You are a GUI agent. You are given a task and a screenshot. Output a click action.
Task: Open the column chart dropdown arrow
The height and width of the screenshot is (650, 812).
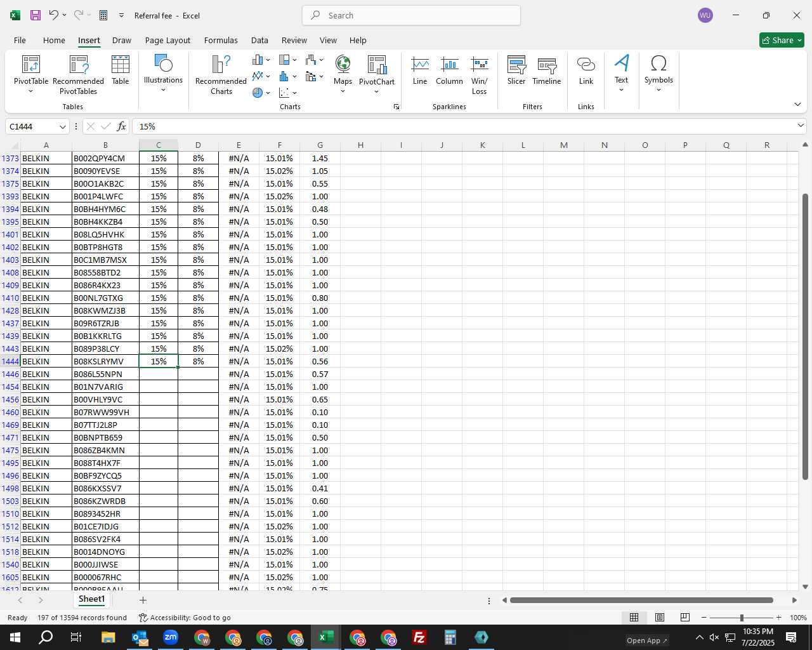[x=268, y=60]
